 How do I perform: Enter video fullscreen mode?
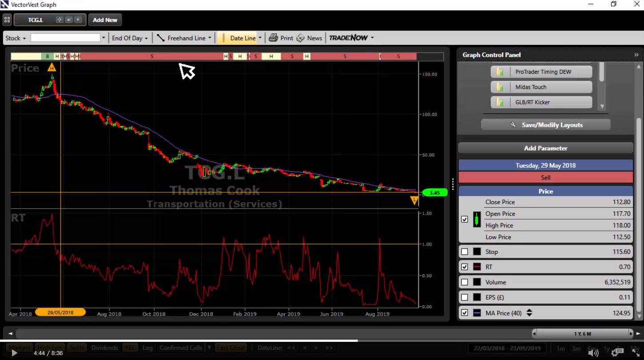tap(636, 353)
